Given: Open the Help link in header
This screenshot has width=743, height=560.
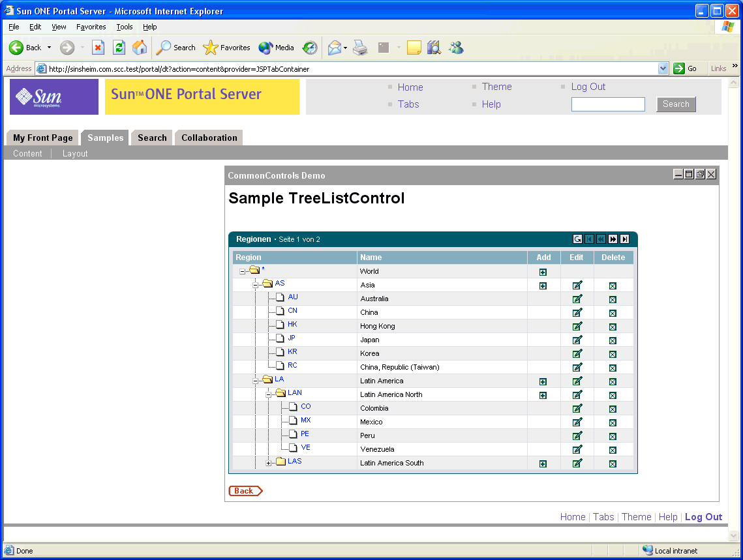Looking at the screenshot, I should (x=491, y=104).
